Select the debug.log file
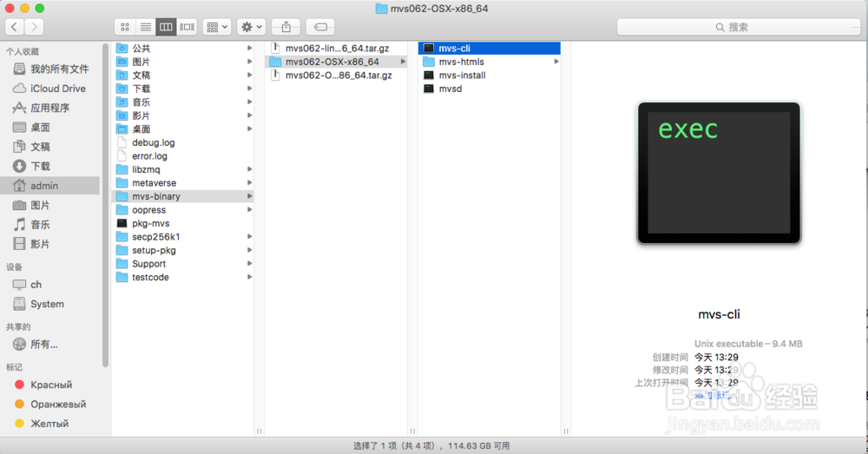This screenshot has height=454, width=868. (x=184, y=142)
